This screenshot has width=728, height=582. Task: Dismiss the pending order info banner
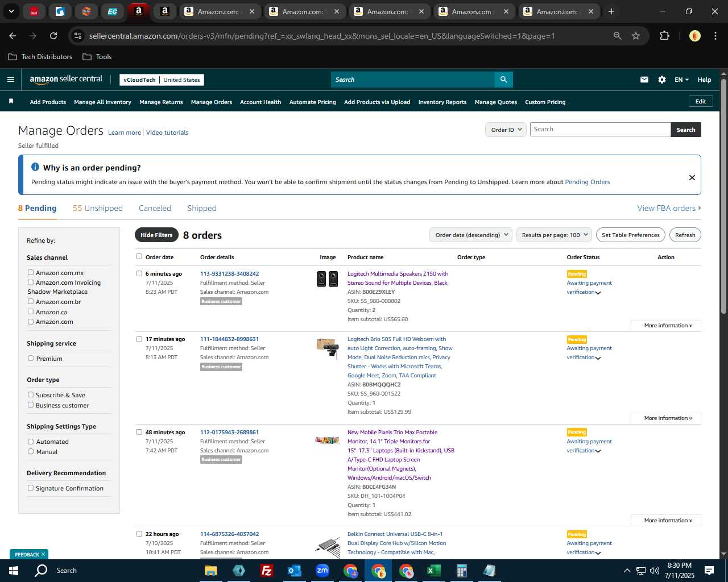coord(692,177)
